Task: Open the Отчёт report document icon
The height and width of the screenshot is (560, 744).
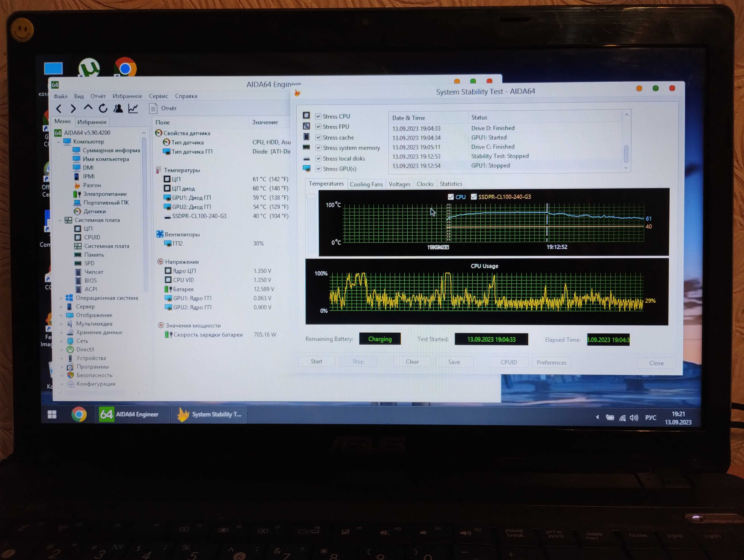Action: pos(153,109)
